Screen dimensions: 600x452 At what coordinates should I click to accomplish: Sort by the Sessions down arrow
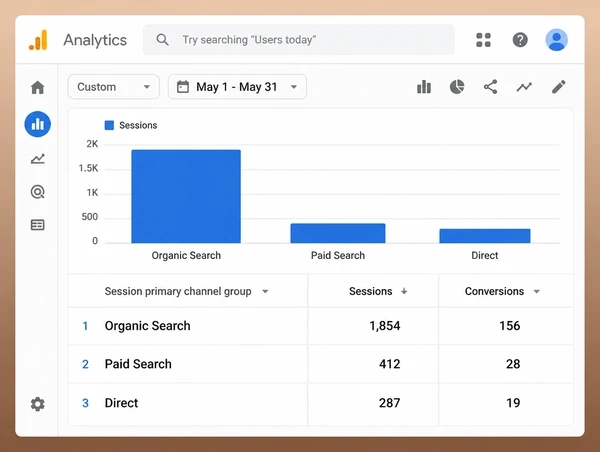(x=404, y=291)
